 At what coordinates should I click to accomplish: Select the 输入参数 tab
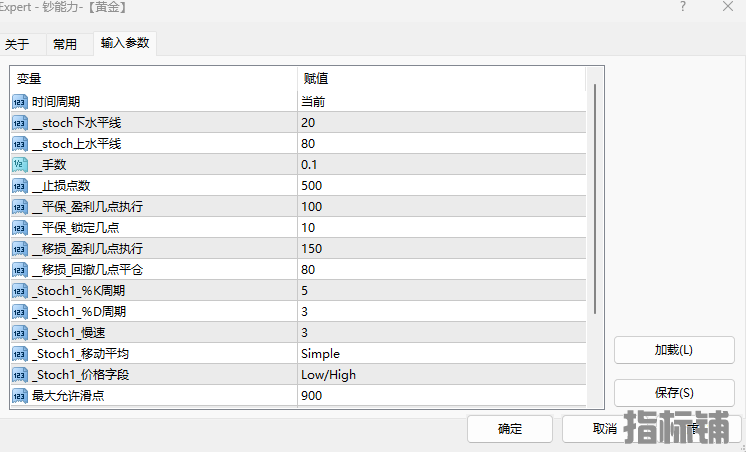(x=125, y=43)
